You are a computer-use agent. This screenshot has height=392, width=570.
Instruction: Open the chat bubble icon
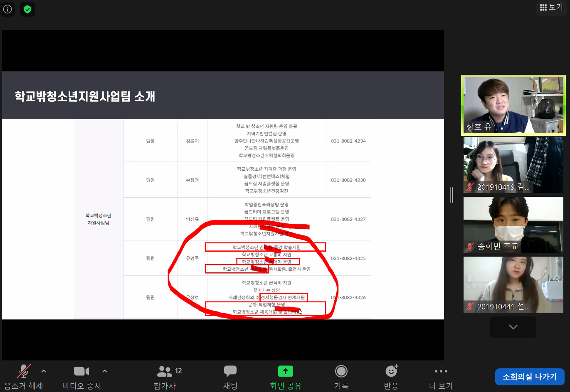coord(230,371)
